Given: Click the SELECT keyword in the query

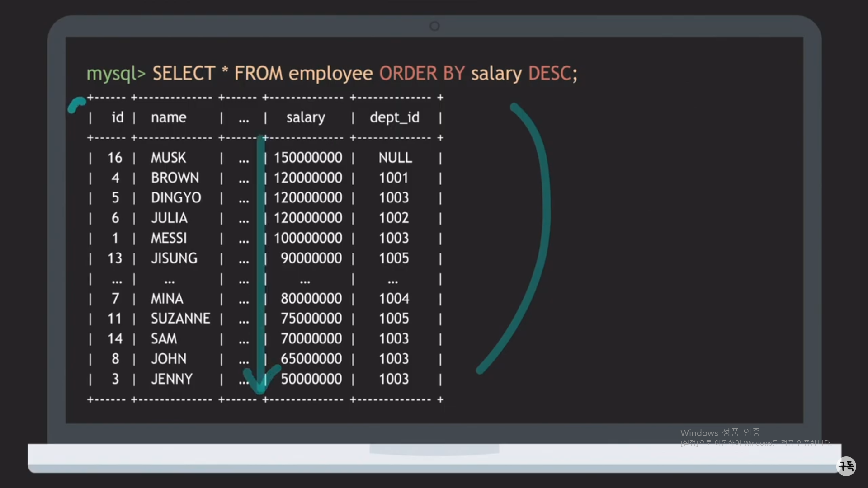Looking at the screenshot, I should point(184,73).
